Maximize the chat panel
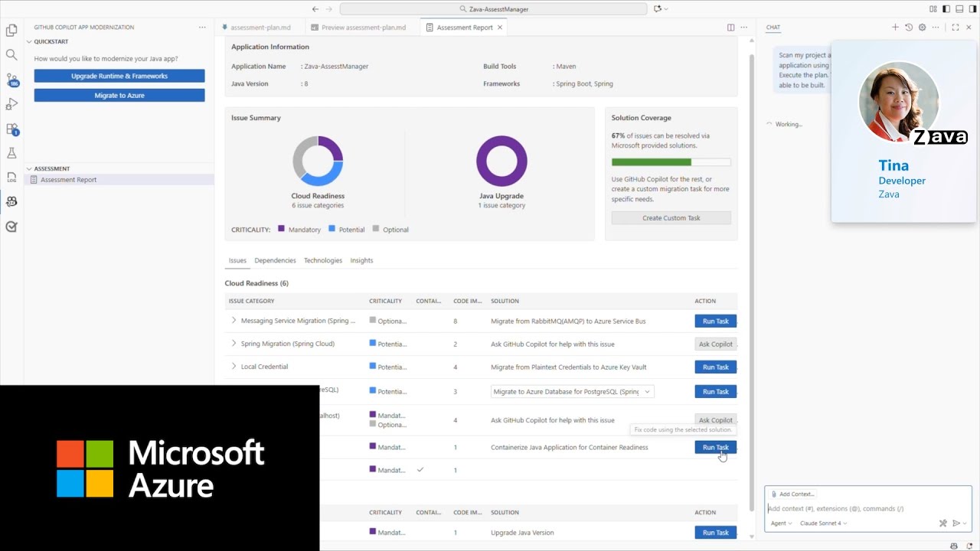This screenshot has width=980, height=551. point(955,28)
